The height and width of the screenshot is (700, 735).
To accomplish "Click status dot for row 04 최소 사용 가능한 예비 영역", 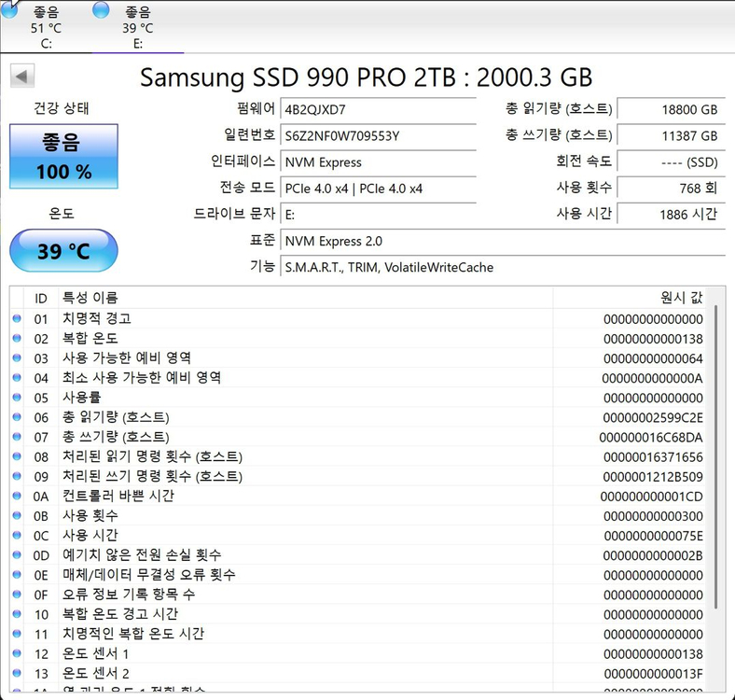I will (17, 378).
